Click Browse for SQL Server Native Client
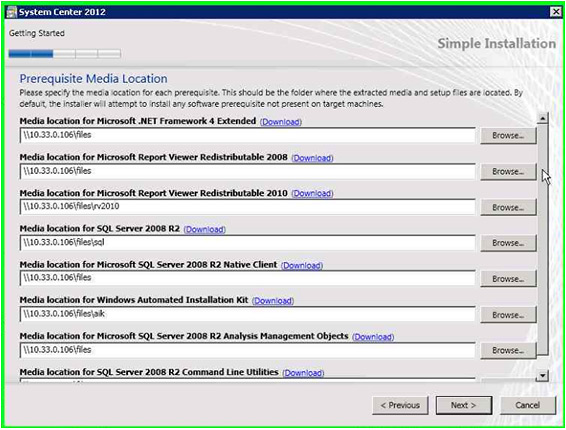Image resolution: width=566 pixels, height=430 pixels. click(508, 279)
